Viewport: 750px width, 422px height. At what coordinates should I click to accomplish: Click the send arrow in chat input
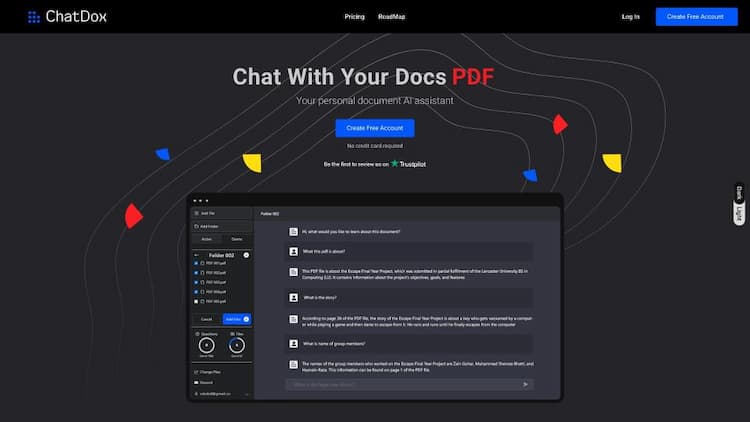coord(525,384)
